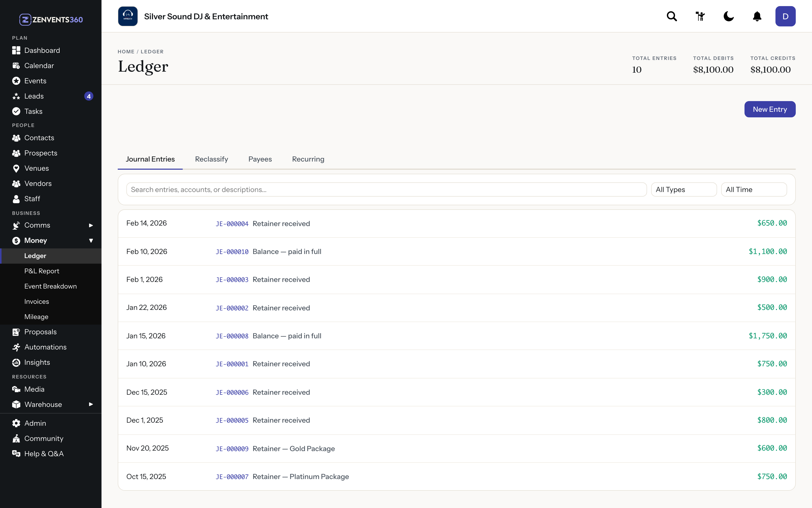Click the Silver Sound DJ company logo
The image size is (812, 508).
128,16
